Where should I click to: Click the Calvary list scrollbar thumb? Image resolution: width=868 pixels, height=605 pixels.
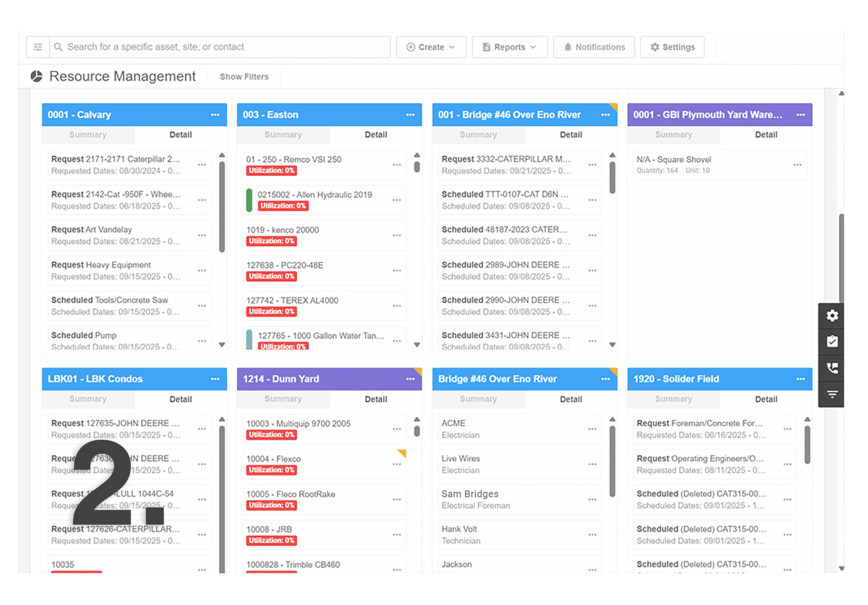[x=222, y=207]
